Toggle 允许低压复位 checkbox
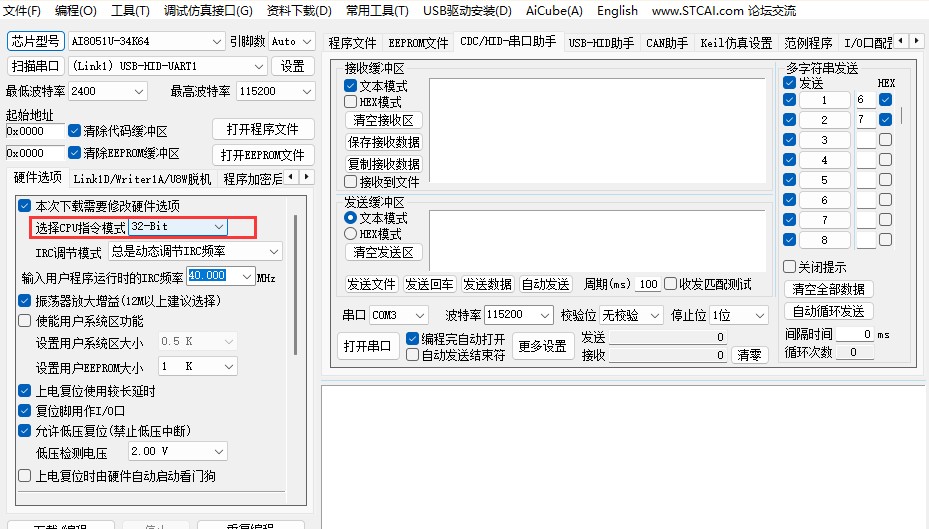This screenshot has height=529, width=929. click(x=24, y=430)
